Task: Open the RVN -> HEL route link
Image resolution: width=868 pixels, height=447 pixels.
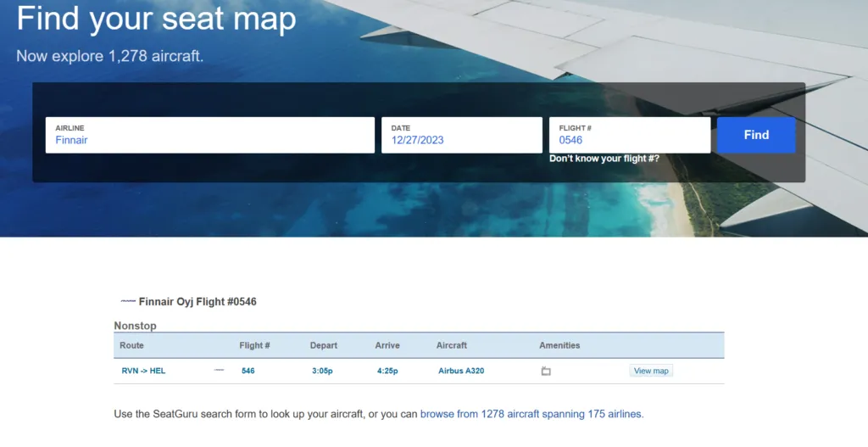Action: click(x=143, y=371)
